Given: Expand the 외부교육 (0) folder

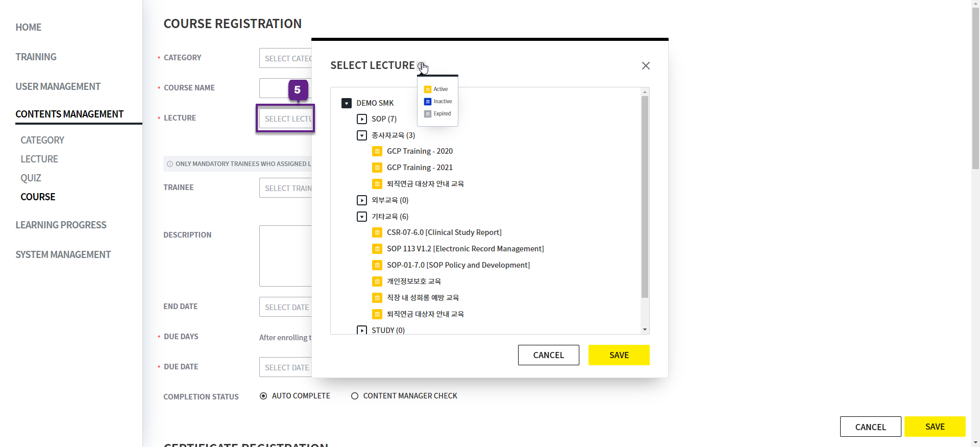Looking at the screenshot, I should 362,200.
